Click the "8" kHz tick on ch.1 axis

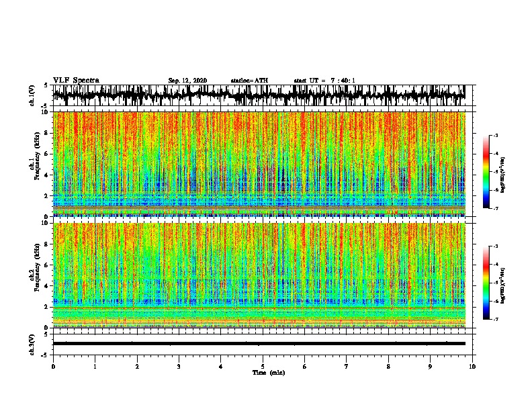[x=47, y=133]
